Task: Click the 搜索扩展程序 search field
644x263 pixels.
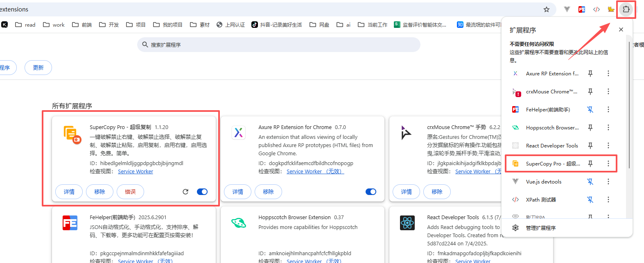Action: pyautogui.click(x=278, y=45)
